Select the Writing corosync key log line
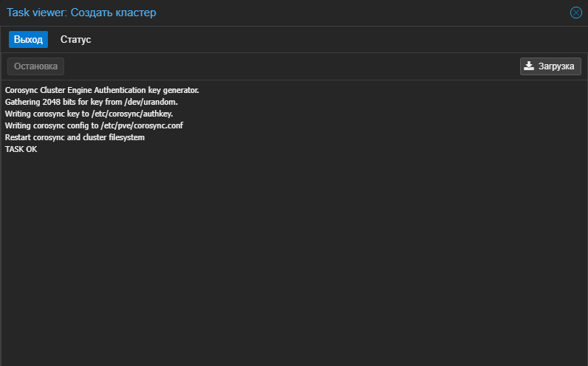Screen dimensions: 588x366 click(x=89, y=114)
